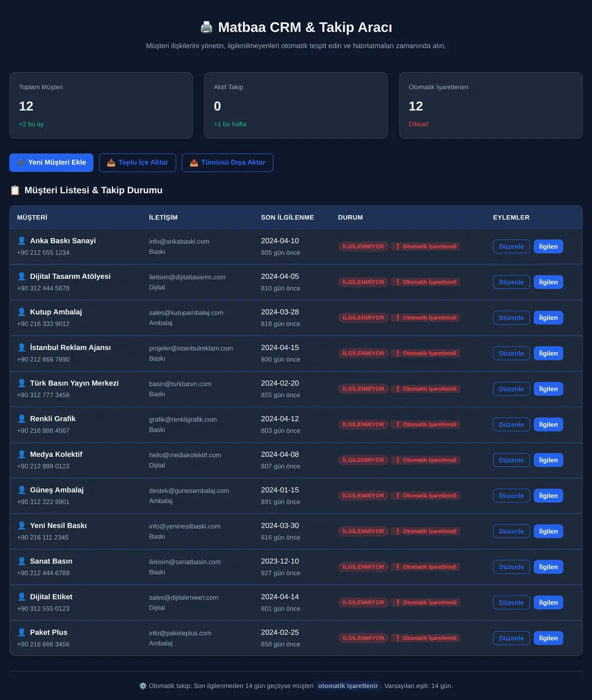
Task: Click the person icon for Renkli Grafik
Action: click(x=22, y=418)
